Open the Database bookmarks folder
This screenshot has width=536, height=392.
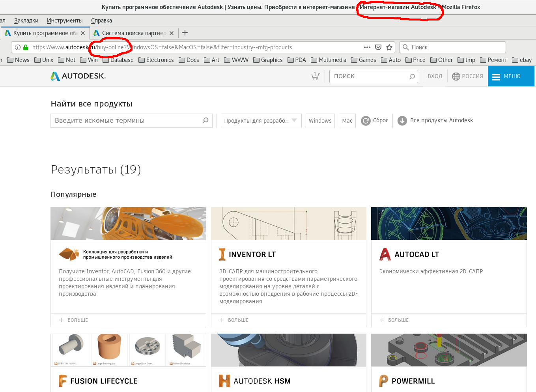point(118,60)
